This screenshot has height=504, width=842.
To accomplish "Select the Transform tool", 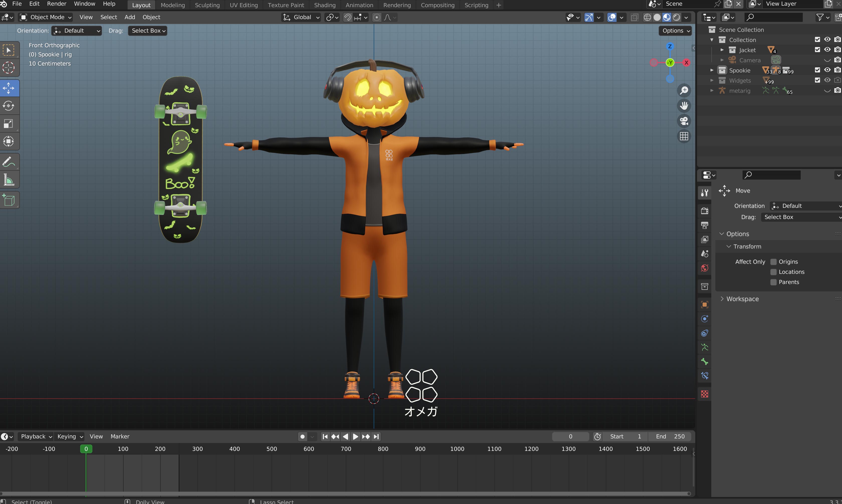I will (9, 141).
